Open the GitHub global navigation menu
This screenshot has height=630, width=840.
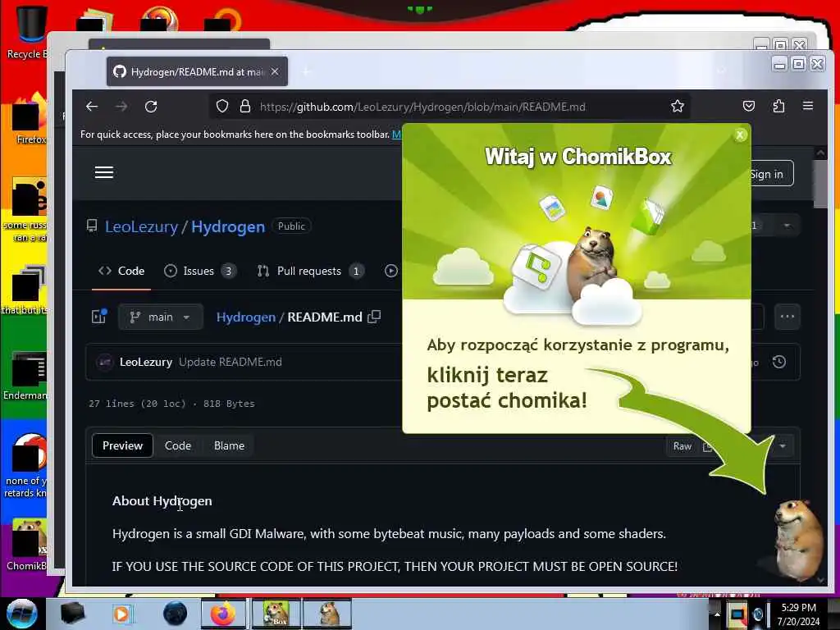point(104,172)
